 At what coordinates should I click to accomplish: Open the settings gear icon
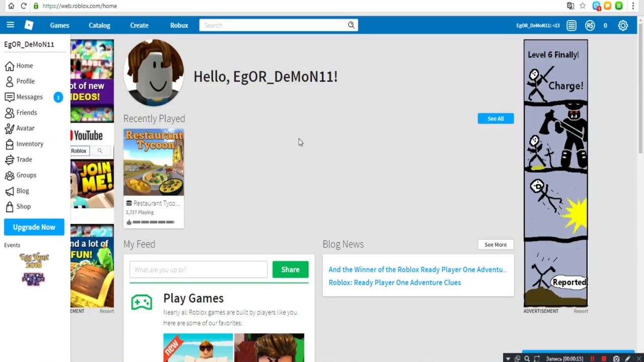pyautogui.click(x=623, y=25)
